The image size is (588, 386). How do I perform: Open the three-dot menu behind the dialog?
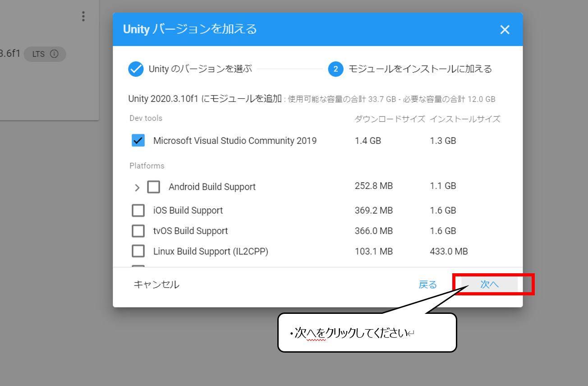click(x=83, y=16)
